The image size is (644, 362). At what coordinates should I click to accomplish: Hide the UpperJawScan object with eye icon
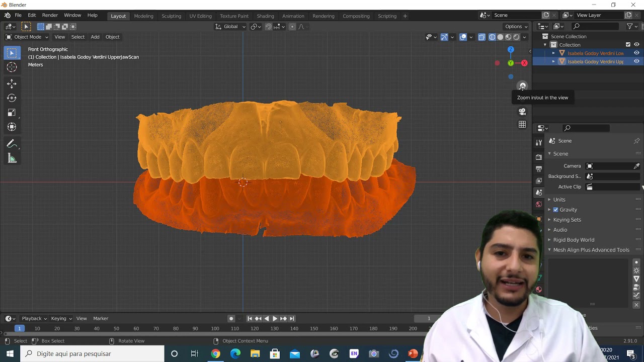(x=636, y=61)
